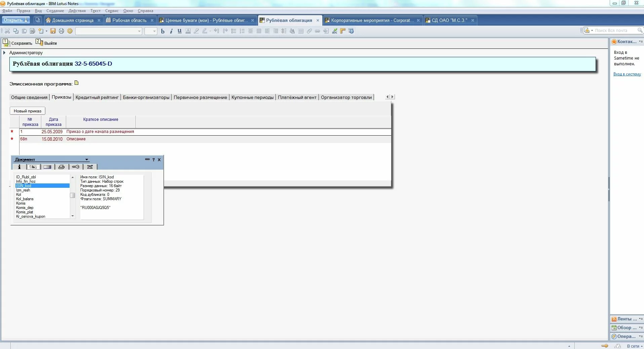Toggle bold text formatting
The width and height of the screenshot is (644, 349).
163,31
